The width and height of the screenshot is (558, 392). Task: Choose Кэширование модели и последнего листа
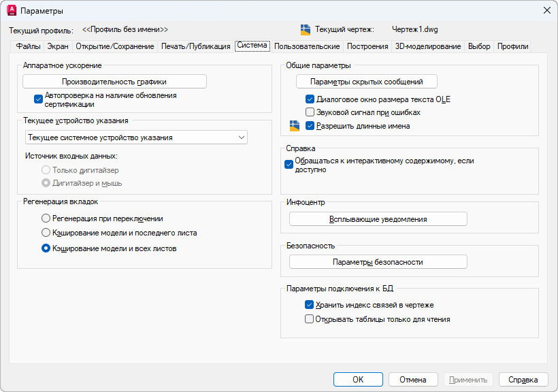(x=46, y=233)
